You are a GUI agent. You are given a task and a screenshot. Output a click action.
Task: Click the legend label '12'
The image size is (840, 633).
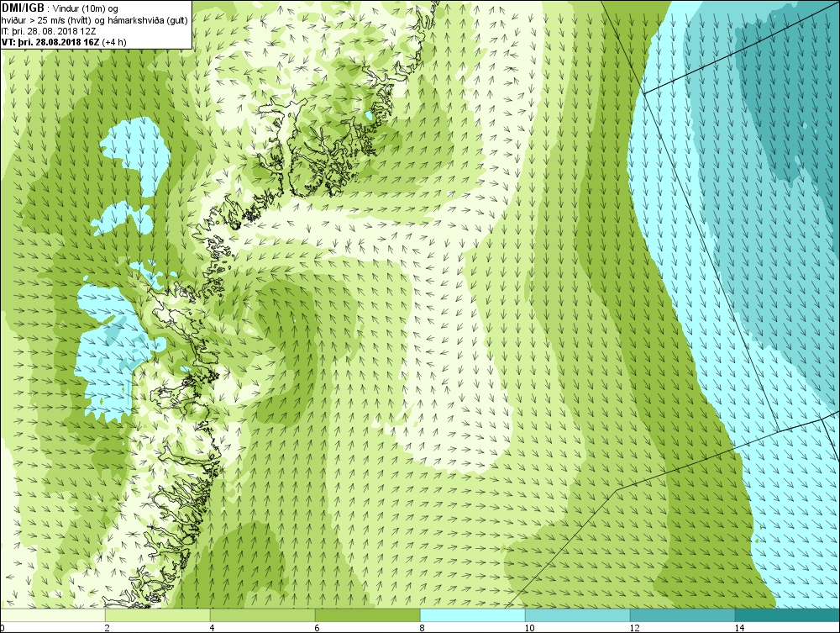pos(634,628)
